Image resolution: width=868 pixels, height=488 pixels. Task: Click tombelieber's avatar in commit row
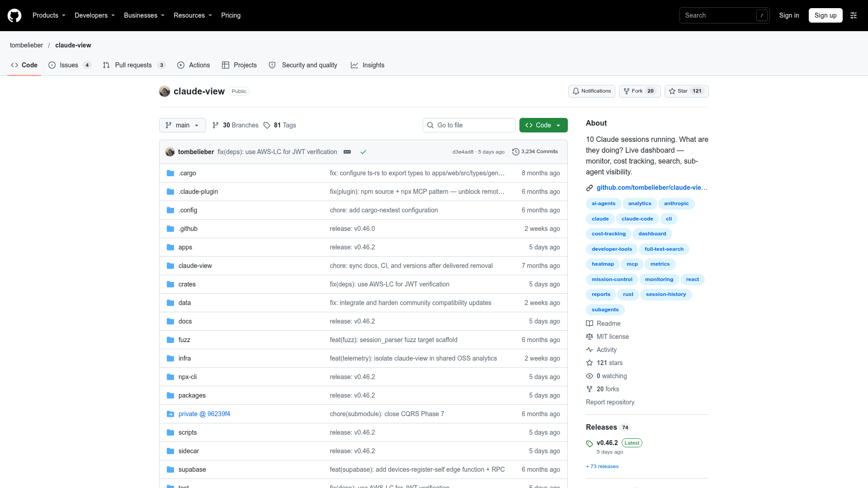170,152
